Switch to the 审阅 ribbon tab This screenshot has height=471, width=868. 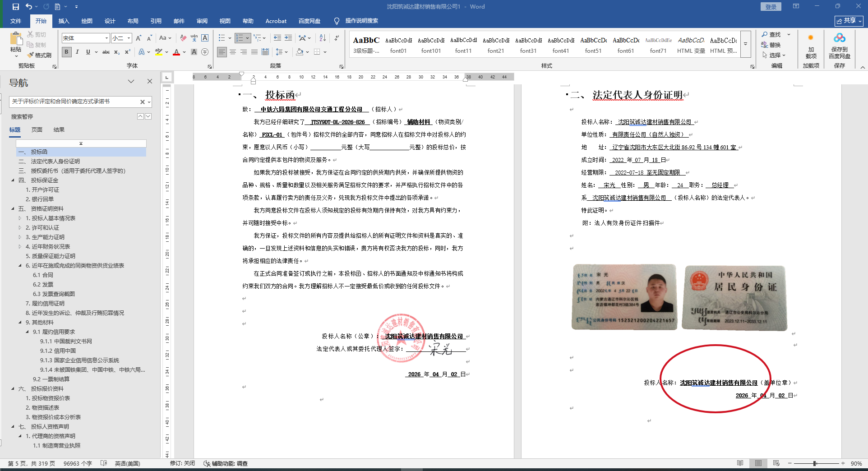pos(202,21)
